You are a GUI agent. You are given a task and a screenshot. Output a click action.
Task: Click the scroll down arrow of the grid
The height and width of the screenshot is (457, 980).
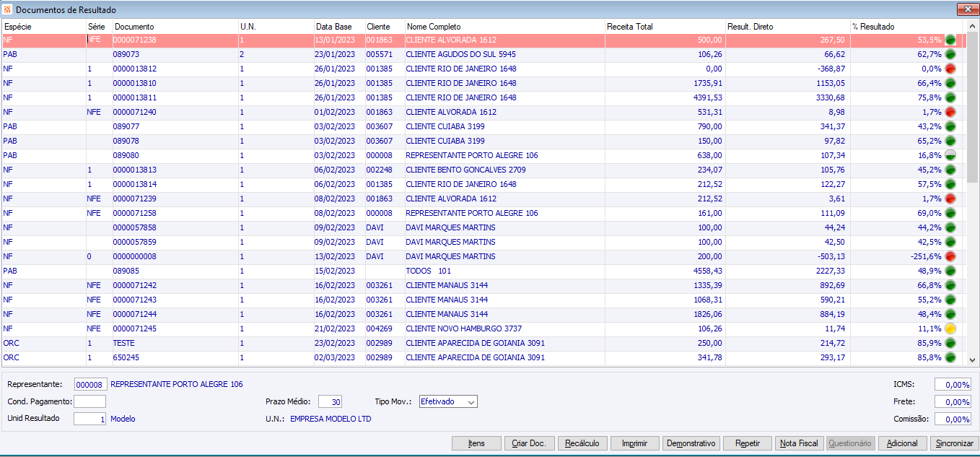pyautogui.click(x=973, y=359)
